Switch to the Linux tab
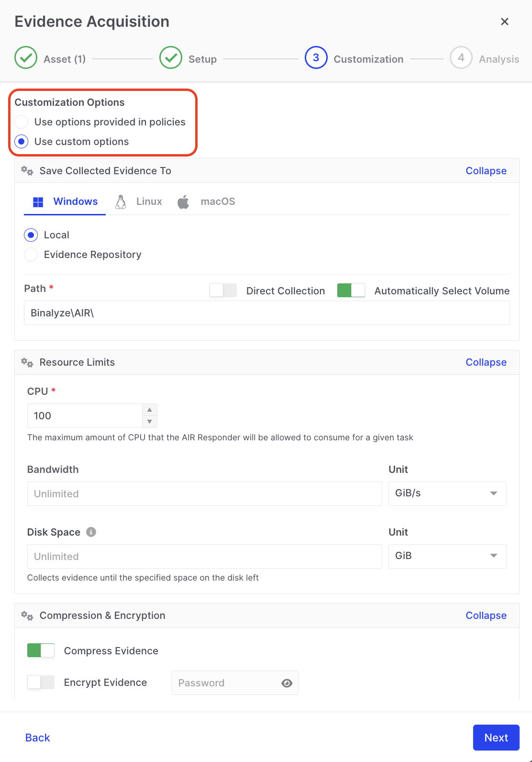 [x=139, y=202]
